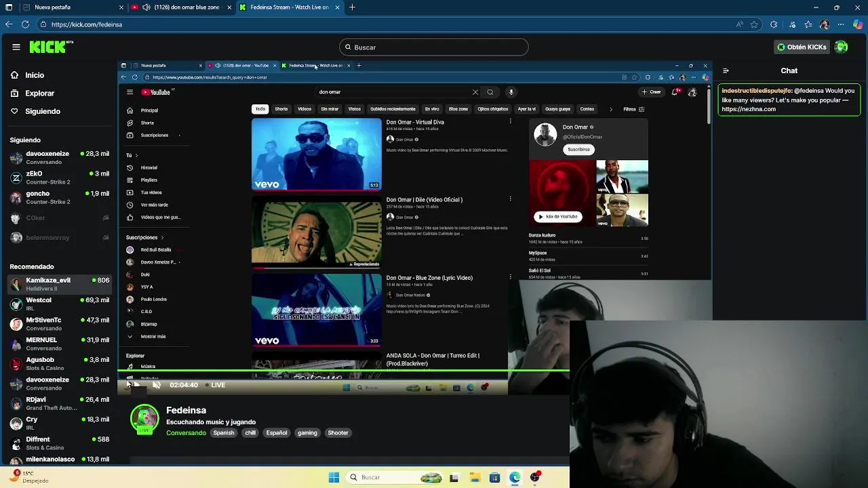Open the Kick user avatar menu
The width and height of the screenshot is (868, 488).
tap(842, 47)
